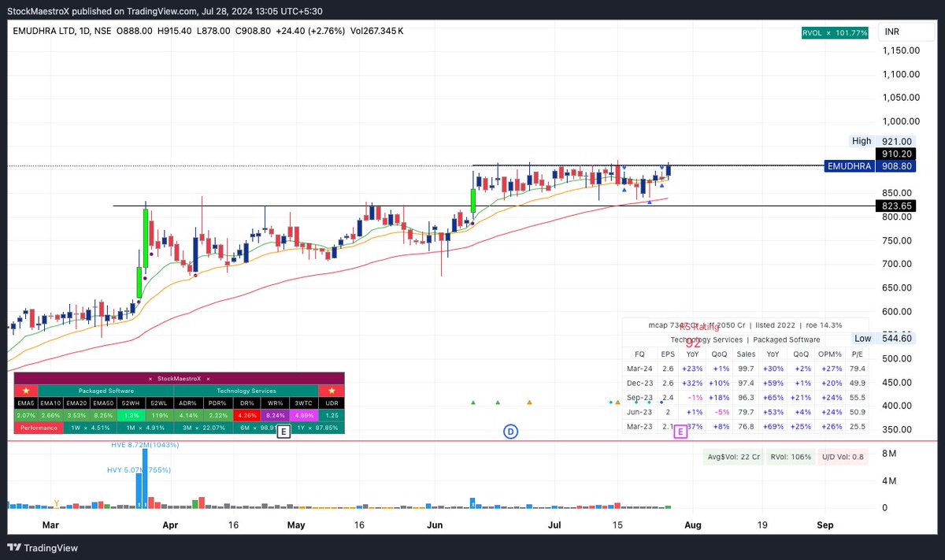Click the EMA50 column header
Image resolution: width=945 pixels, height=560 pixels.
point(104,403)
